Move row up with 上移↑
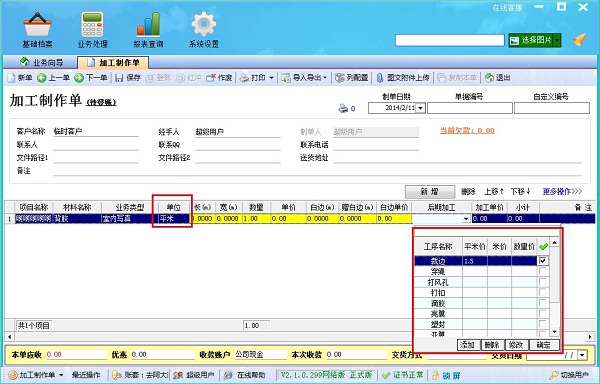Screen dimensions: 600x384 pyautogui.click(x=494, y=192)
